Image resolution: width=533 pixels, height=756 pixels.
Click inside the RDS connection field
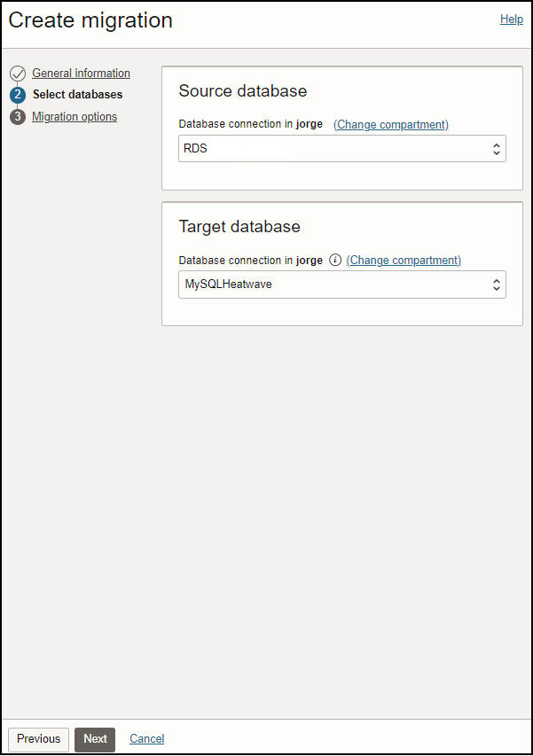click(x=266, y=148)
